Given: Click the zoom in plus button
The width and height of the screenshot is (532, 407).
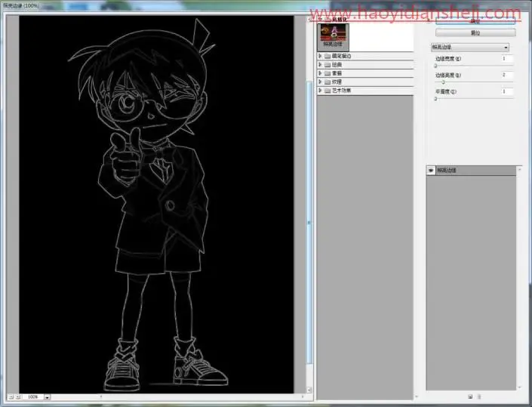Looking at the screenshot, I should pos(17,397).
